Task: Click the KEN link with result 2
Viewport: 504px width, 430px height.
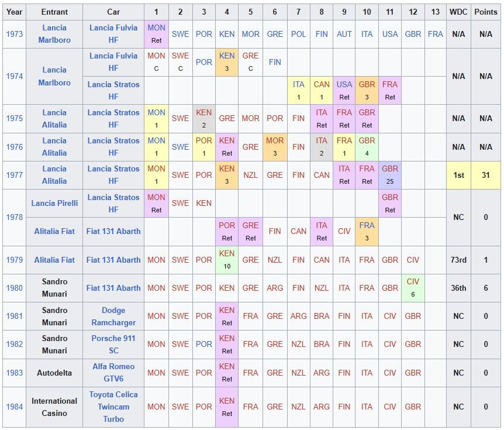Action: pyautogui.click(x=204, y=112)
